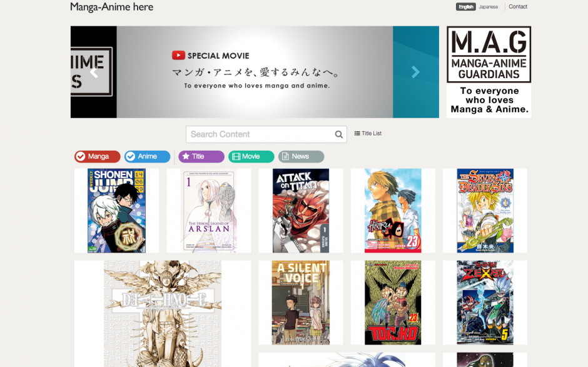The width and height of the screenshot is (588, 367).
Task: Click the checkmark icon on the Anime filter
Action: 130,156
